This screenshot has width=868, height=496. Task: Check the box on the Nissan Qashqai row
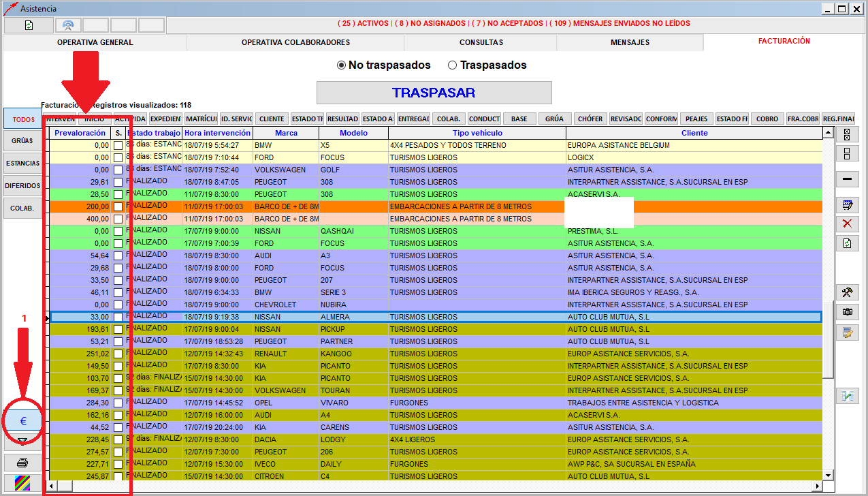tap(118, 231)
